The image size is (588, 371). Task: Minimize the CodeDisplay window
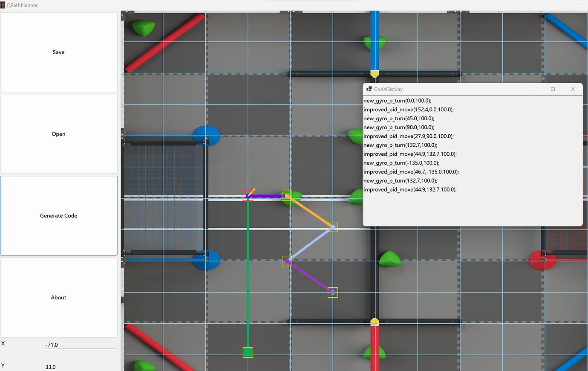[x=533, y=89]
